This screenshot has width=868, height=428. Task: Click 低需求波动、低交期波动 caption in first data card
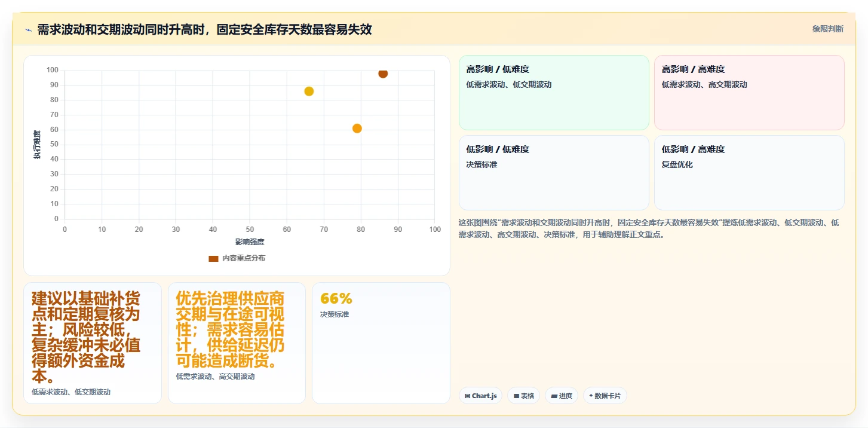point(71,392)
